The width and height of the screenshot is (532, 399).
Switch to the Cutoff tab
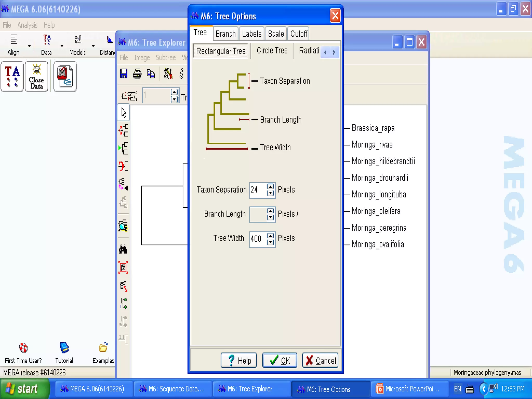coord(298,34)
